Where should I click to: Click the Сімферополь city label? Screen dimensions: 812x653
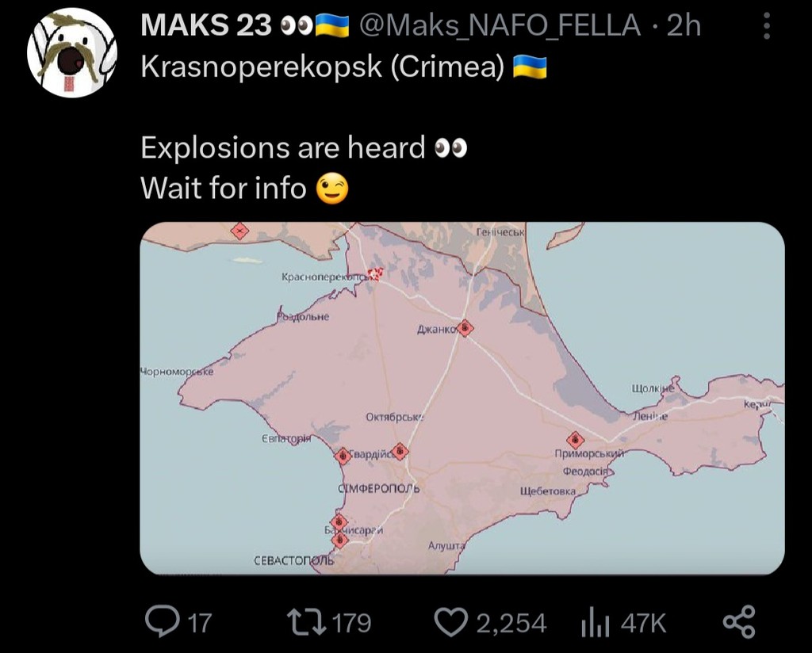click(378, 488)
